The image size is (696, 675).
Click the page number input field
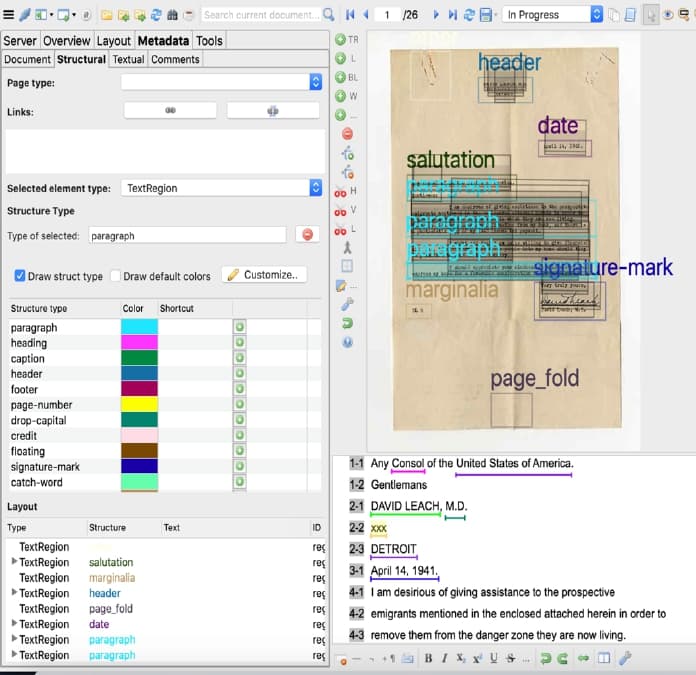387,15
